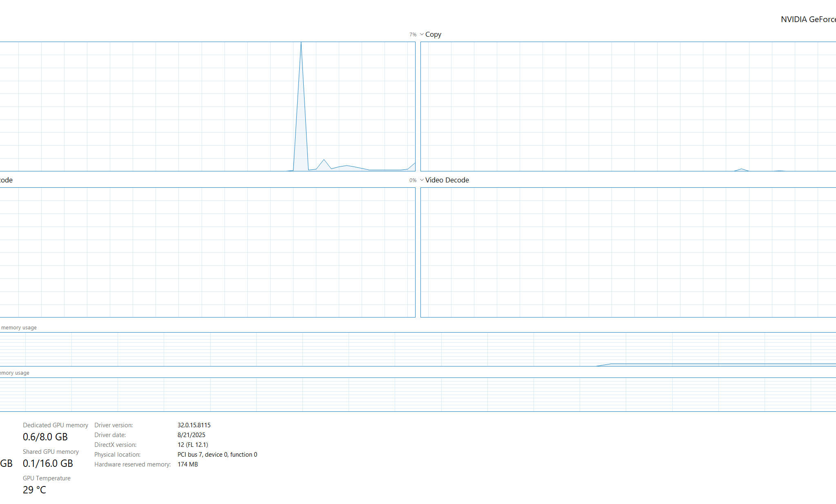
Task: Click the 7% usage reading
Action: click(x=413, y=35)
